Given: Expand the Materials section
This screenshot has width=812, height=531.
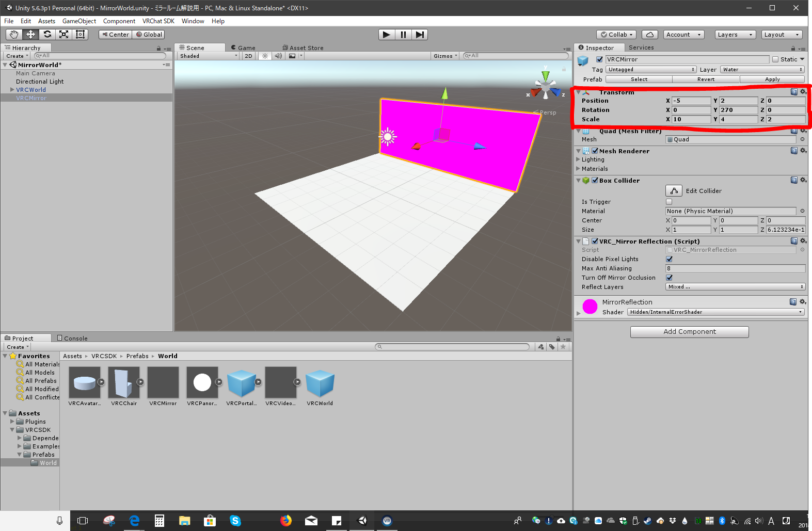Looking at the screenshot, I should pos(578,169).
